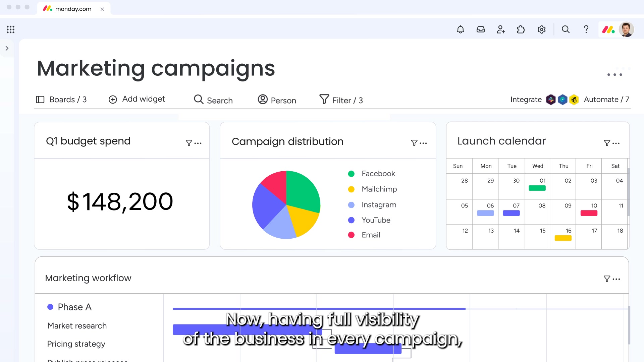
Task: Open the settings gear icon
Action: (541, 29)
